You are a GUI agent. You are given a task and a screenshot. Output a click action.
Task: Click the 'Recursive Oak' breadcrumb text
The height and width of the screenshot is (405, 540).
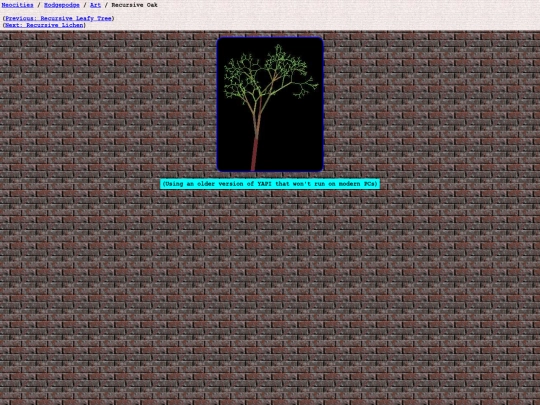(134, 5)
